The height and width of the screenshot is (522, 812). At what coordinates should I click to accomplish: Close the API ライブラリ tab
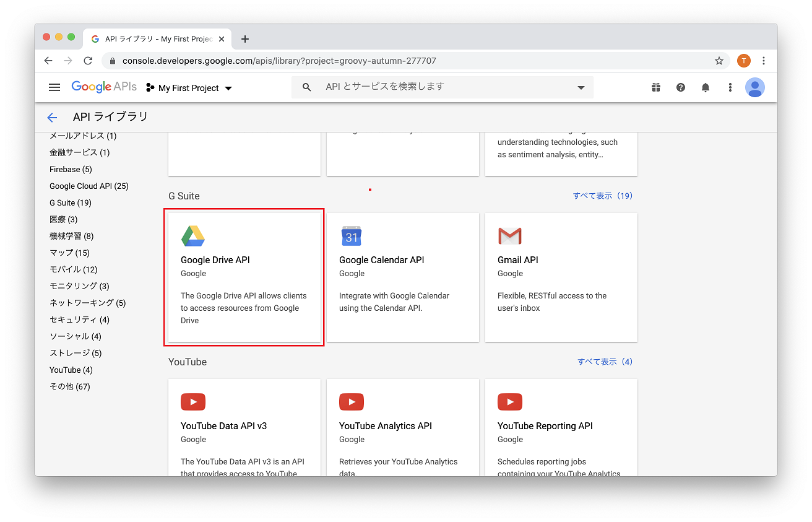tap(222, 39)
